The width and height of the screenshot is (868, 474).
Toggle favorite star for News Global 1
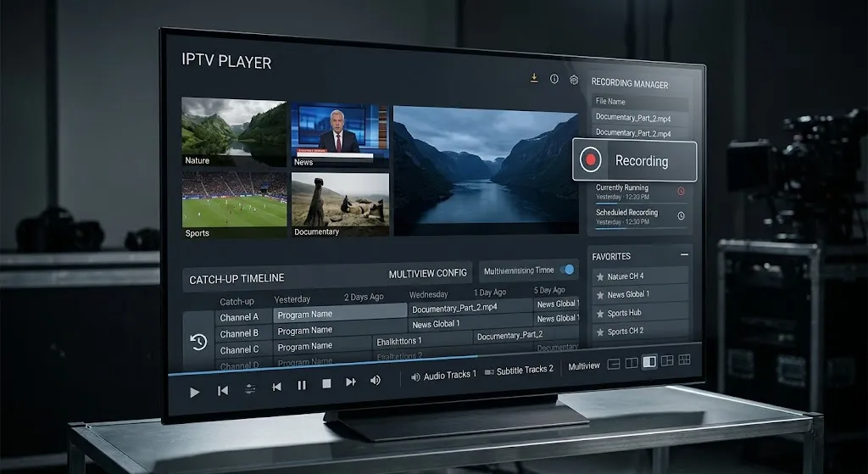(x=600, y=295)
